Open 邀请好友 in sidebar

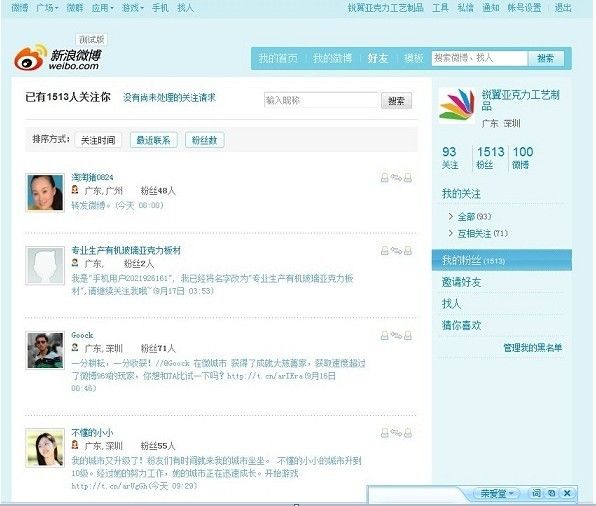coord(461,282)
